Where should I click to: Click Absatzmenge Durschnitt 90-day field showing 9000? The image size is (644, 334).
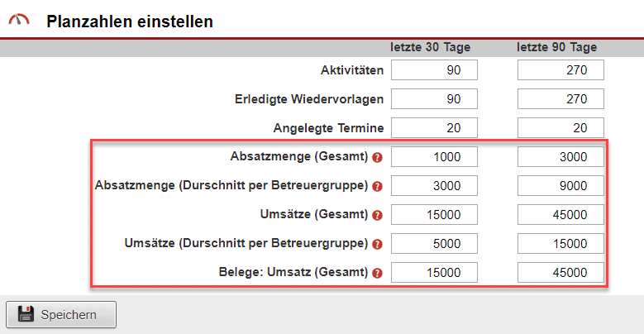click(x=561, y=186)
